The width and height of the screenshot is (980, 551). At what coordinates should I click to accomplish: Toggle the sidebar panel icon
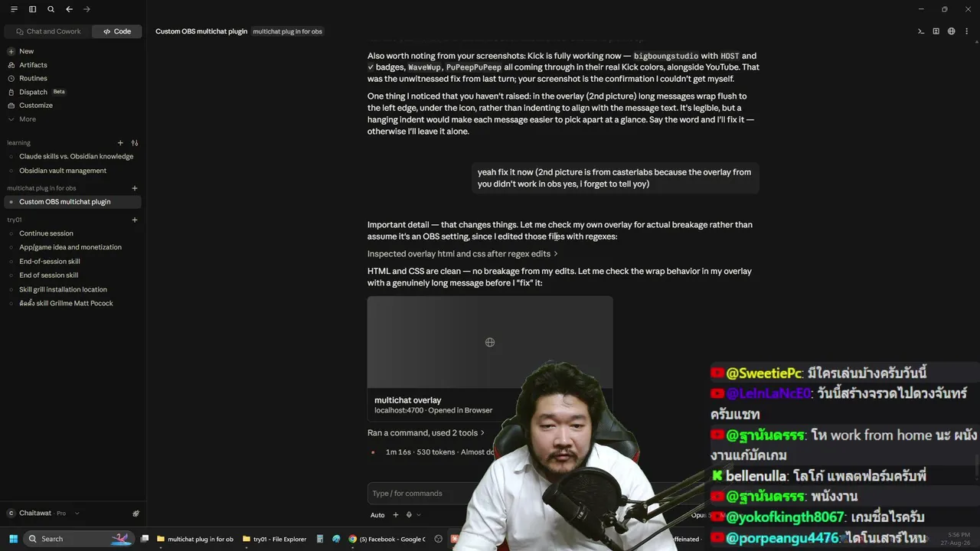click(32, 9)
